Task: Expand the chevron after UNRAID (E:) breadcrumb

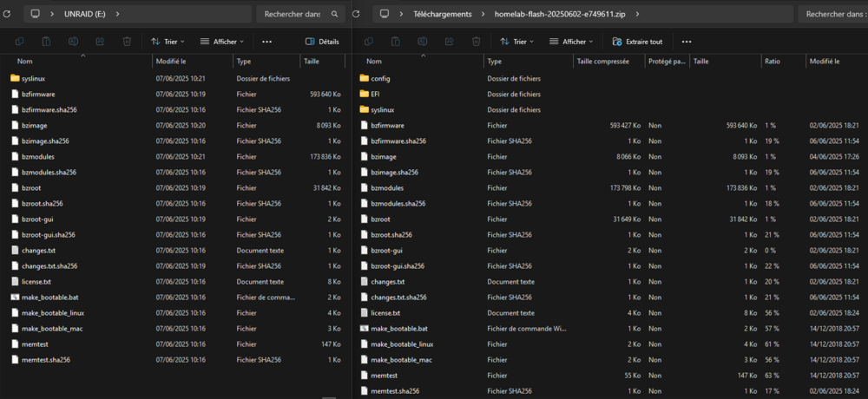Action: (117, 14)
